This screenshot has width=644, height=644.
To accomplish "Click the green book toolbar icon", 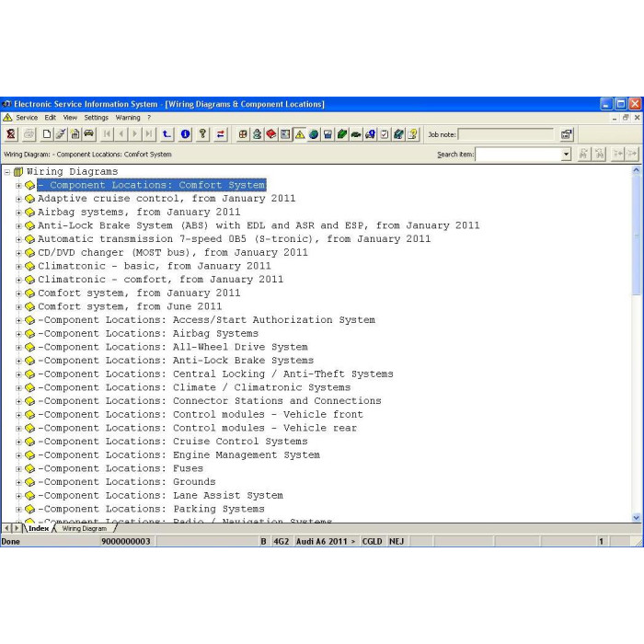I will (342, 134).
